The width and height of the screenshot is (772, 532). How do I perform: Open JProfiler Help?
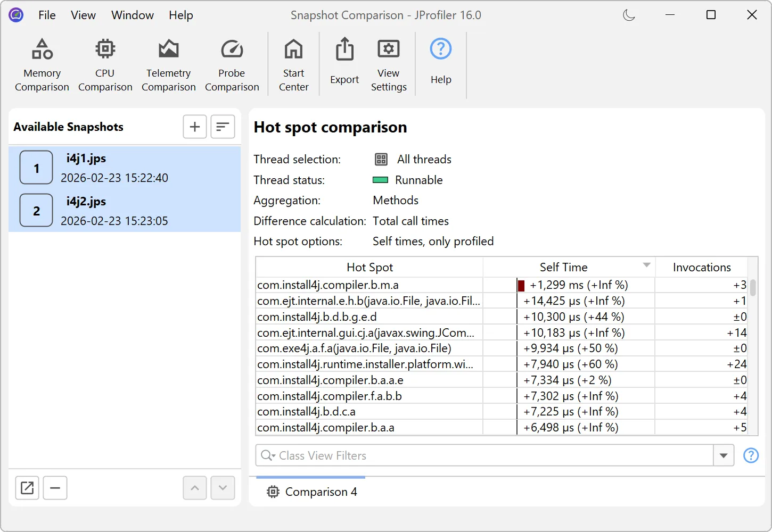pyautogui.click(x=440, y=64)
